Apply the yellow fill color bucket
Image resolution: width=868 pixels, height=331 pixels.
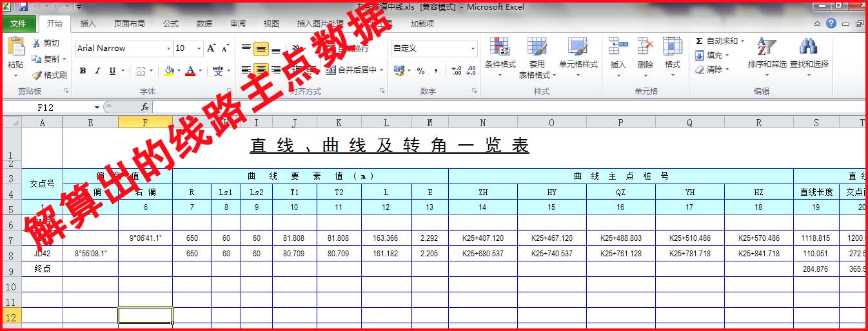pyautogui.click(x=169, y=71)
